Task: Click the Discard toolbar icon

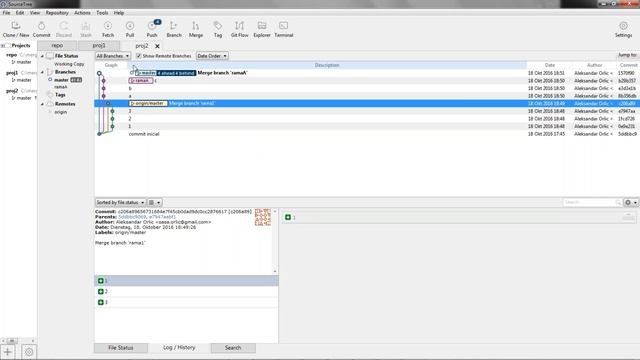Action: (x=64, y=29)
